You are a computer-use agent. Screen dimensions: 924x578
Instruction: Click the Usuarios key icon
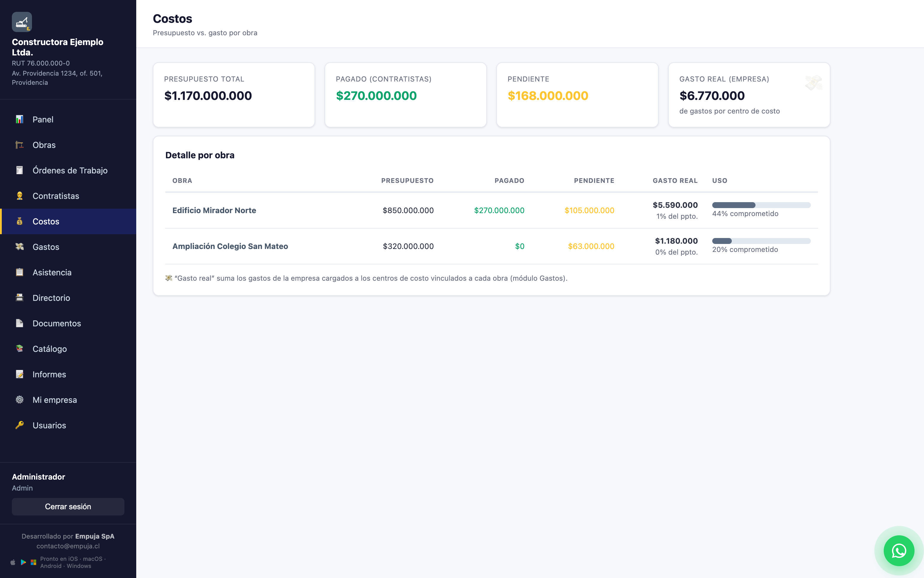(x=20, y=425)
